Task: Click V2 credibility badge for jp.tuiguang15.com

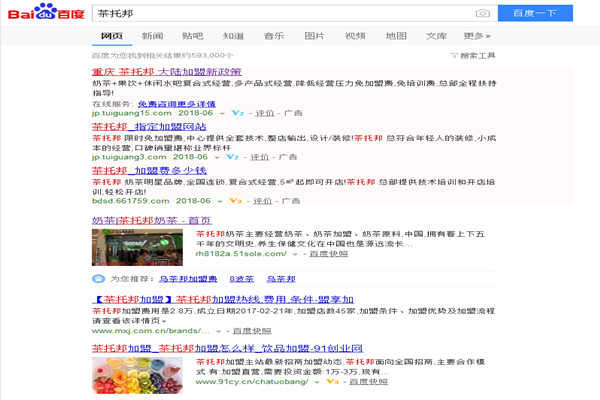Action: tap(237, 114)
